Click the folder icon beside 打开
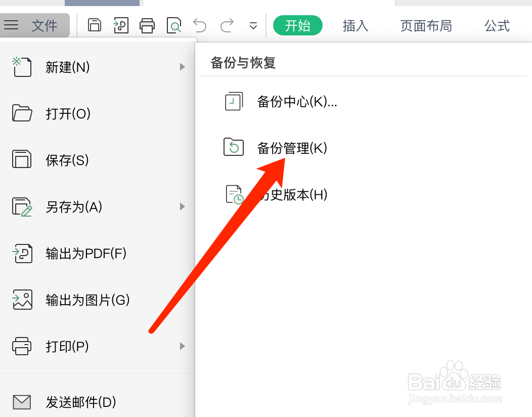Image resolution: width=532 pixels, height=417 pixels. coord(22,113)
